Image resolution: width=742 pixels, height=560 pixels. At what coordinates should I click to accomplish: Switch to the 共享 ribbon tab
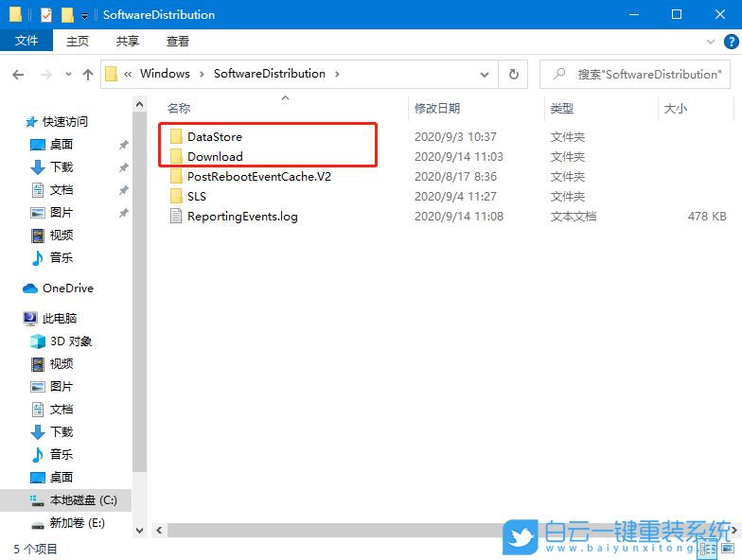click(128, 42)
